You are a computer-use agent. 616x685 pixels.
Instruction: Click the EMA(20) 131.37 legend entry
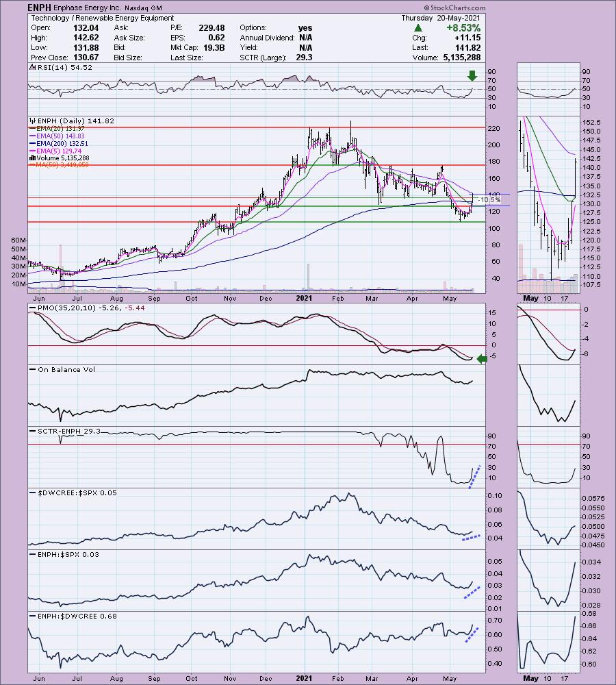tap(60, 129)
